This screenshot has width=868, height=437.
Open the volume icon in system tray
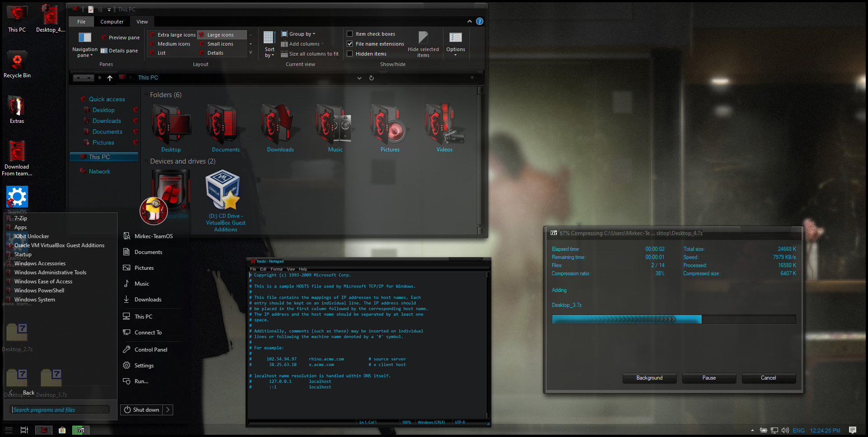click(x=785, y=430)
